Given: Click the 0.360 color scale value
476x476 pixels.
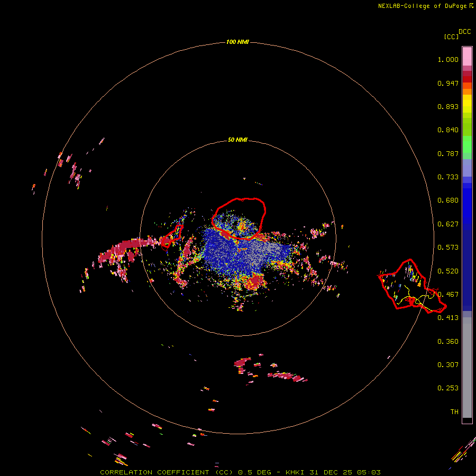Looking at the screenshot, I should (x=448, y=342).
